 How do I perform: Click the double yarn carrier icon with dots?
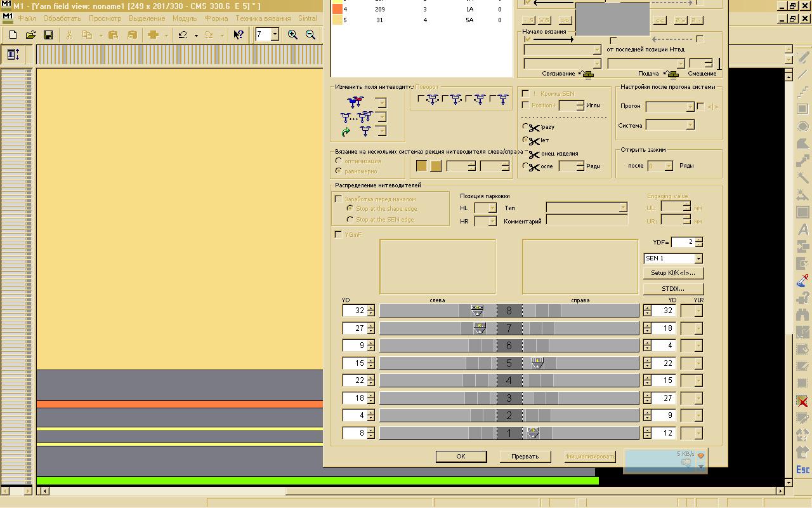coord(356,117)
